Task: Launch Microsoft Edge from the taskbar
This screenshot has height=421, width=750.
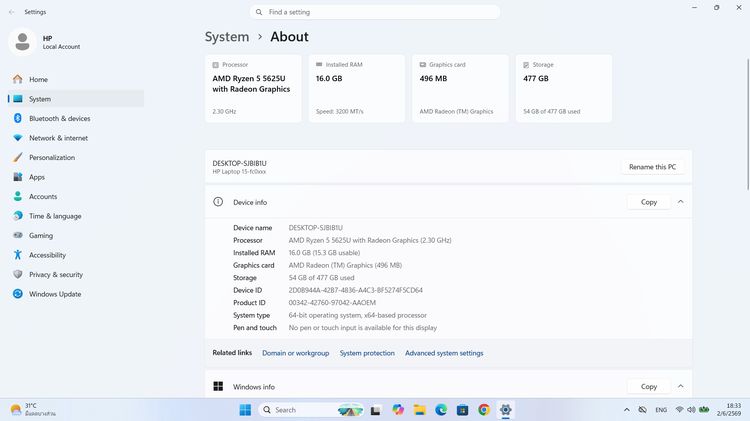Action: pos(441,410)
